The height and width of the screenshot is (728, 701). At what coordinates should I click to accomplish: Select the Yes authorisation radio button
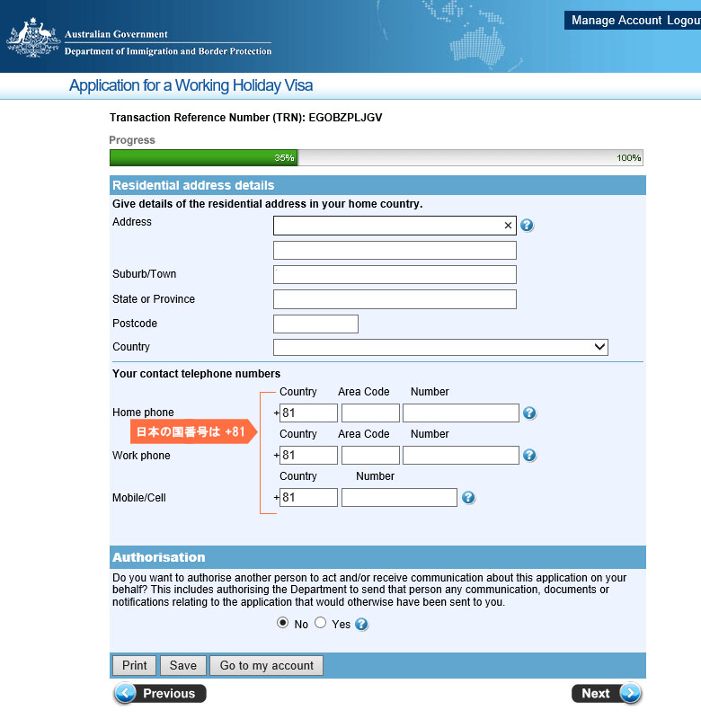coord(320,623)
